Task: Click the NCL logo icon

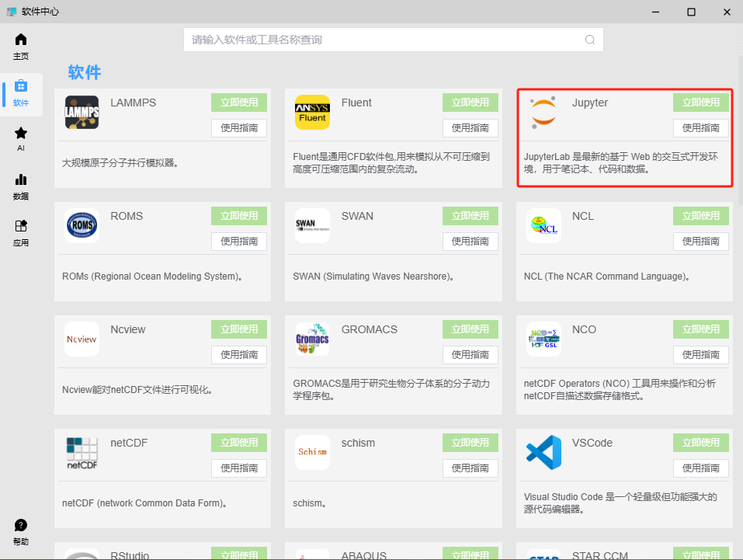Action: 543,226
